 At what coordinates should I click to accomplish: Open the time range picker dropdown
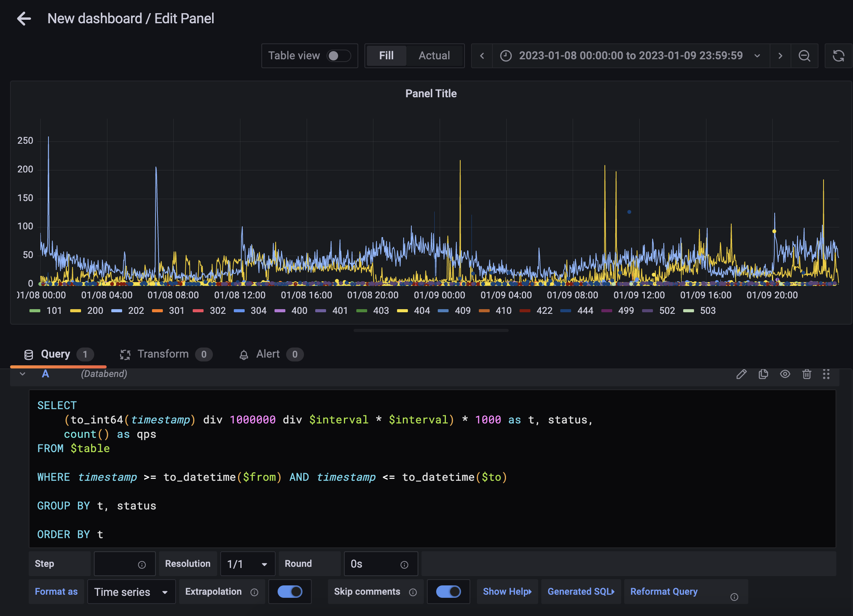631,56
